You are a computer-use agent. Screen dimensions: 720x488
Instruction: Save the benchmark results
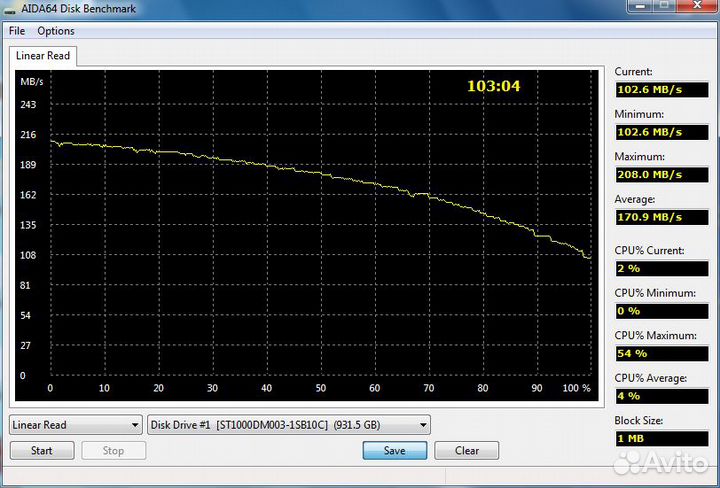tap(395, 450)
